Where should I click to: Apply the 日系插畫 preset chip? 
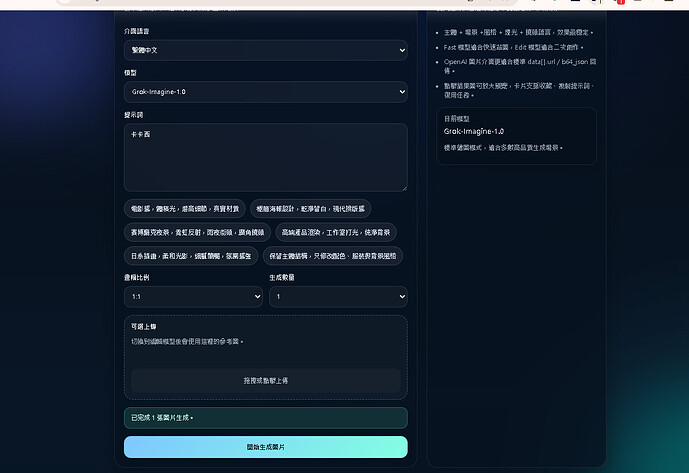click(191, 256)
